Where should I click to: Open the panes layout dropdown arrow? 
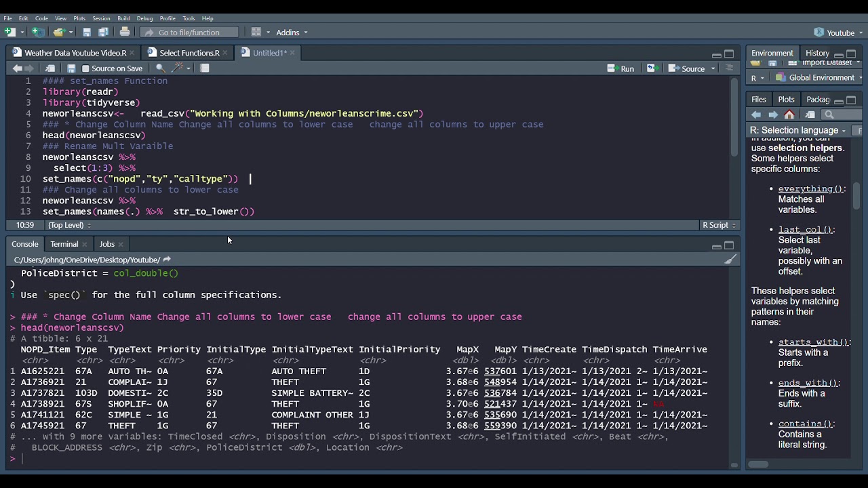269,33
